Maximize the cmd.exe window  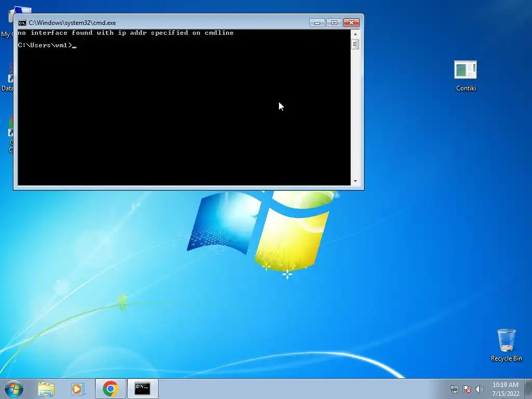[334, 23]
